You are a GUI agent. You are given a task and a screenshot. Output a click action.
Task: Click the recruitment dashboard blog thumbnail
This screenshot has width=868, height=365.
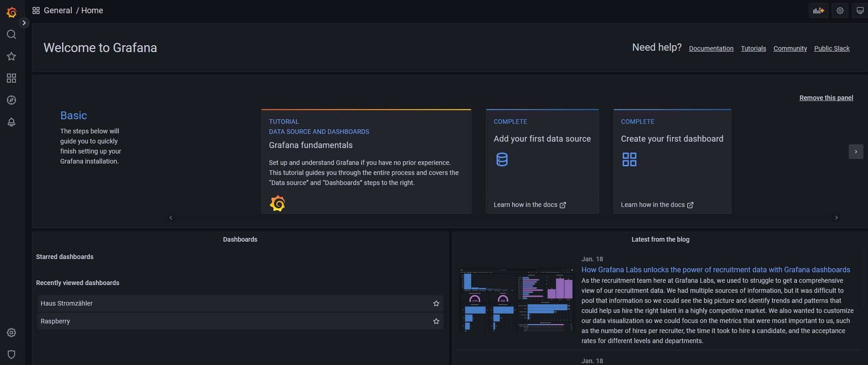pyautogui.click(x=517, y=300)
